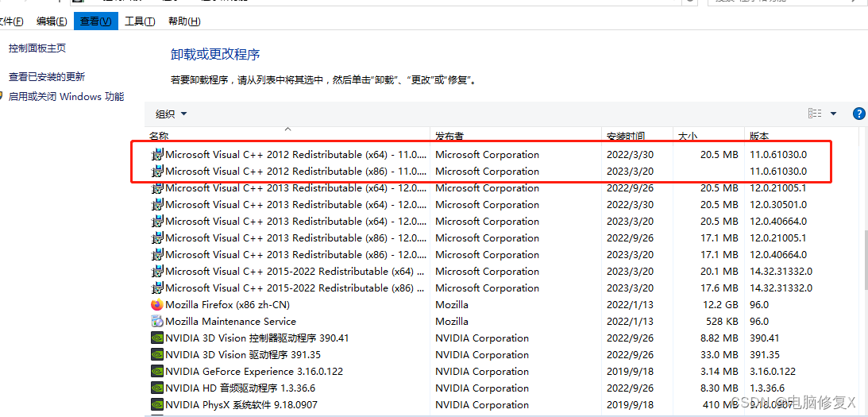Image resolution: width=868 pixels, height=417 pixels.
Task: Click the change view layout icon
Action: click(x=815, y=114)
